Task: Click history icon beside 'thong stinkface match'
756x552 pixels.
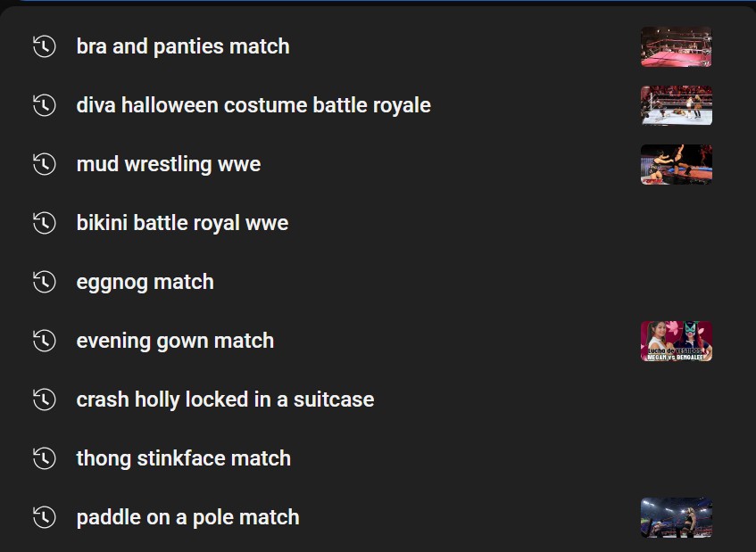Action: [x=45, y=458]
